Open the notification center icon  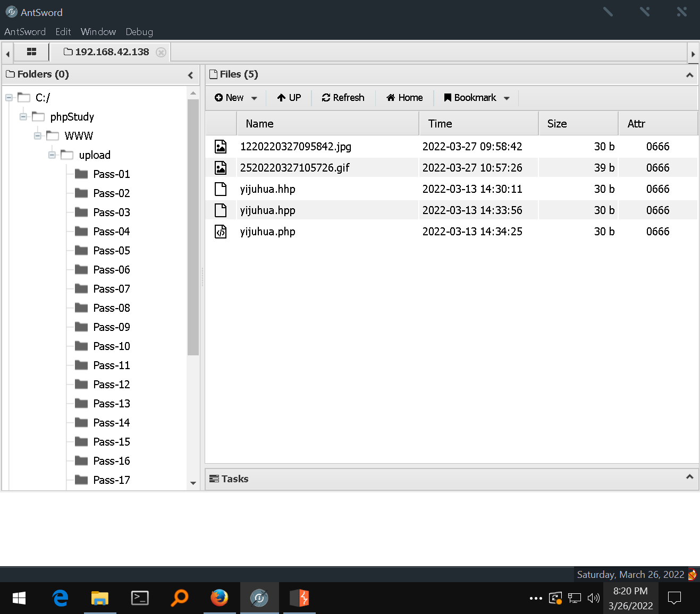[x=674, y=598]
